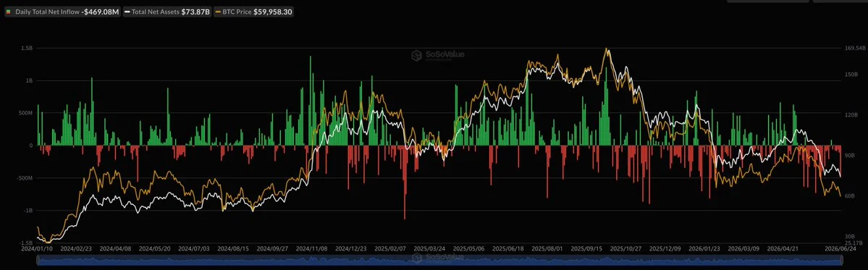Click the 2026/03/09 date label
This screenshot has width=868, height=270.
pos(744,249)
